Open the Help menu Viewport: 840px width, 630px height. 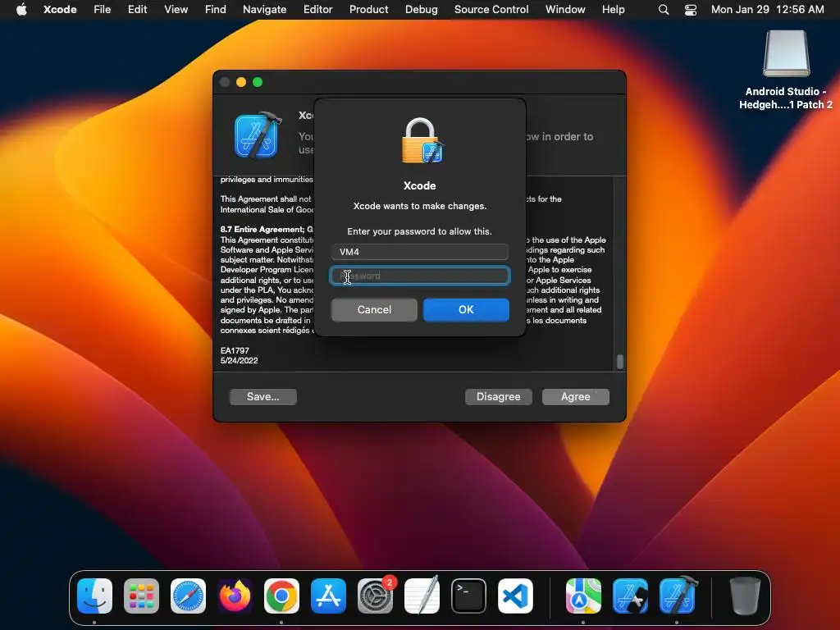point(613,9)
